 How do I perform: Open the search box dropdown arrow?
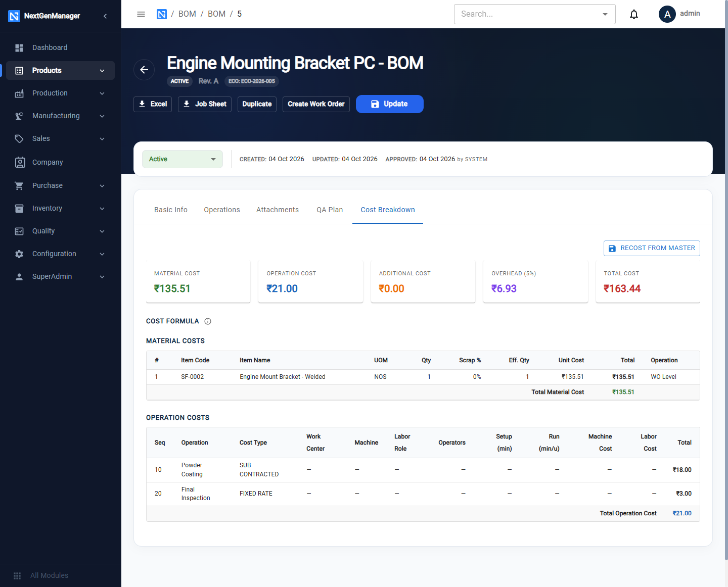click(x=605, y=14)
